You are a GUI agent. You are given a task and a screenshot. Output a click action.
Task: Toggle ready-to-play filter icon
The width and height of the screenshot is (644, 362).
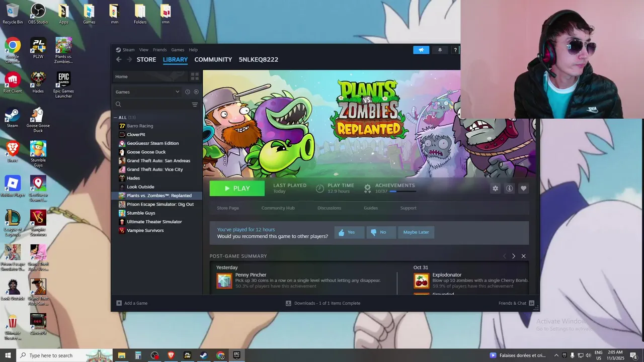pos(196,92)
